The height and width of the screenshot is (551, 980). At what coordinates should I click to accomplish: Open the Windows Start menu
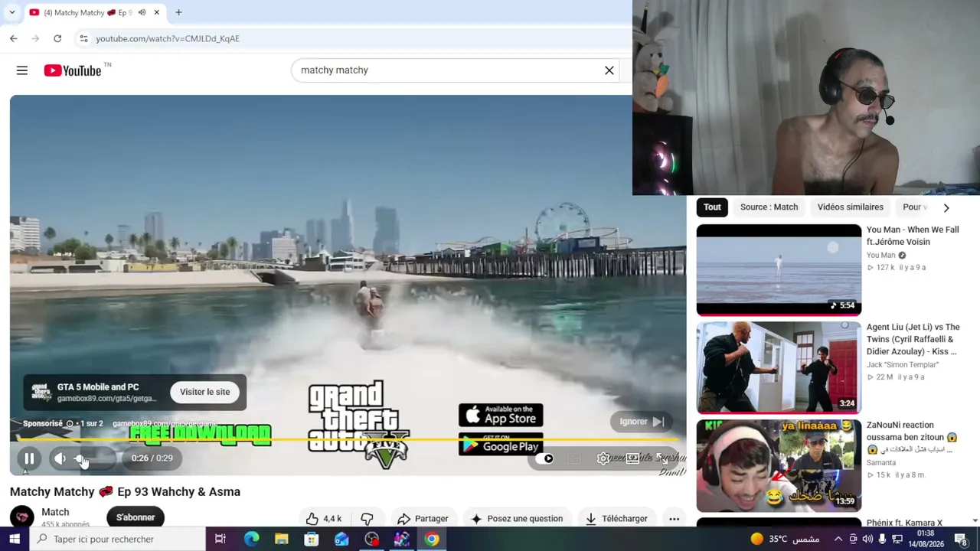[x=15, y=540]
